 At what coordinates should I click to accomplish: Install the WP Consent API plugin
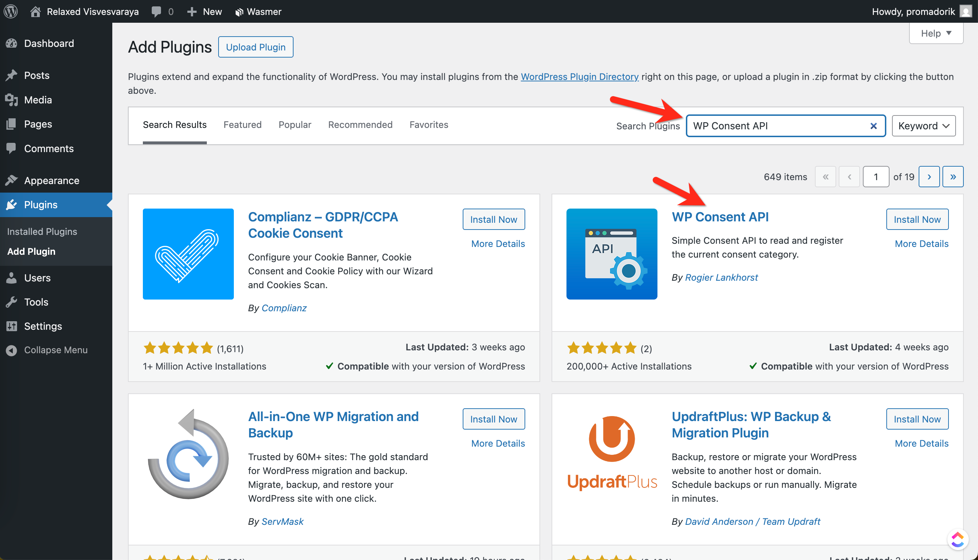[x=917, y=219]
